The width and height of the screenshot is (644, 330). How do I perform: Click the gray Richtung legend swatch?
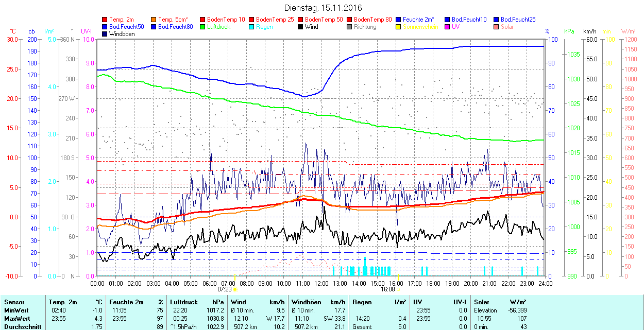(350, 27)
